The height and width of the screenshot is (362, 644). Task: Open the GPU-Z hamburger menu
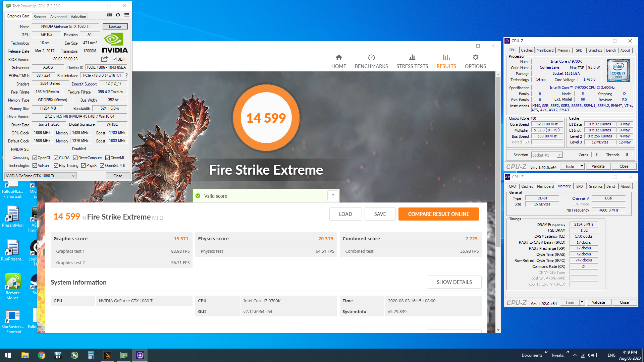(126, 15)
